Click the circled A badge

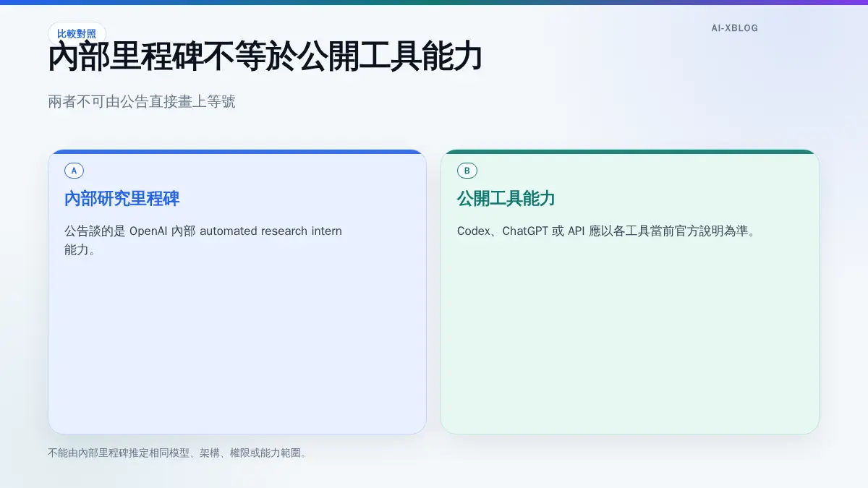[74, 171]
